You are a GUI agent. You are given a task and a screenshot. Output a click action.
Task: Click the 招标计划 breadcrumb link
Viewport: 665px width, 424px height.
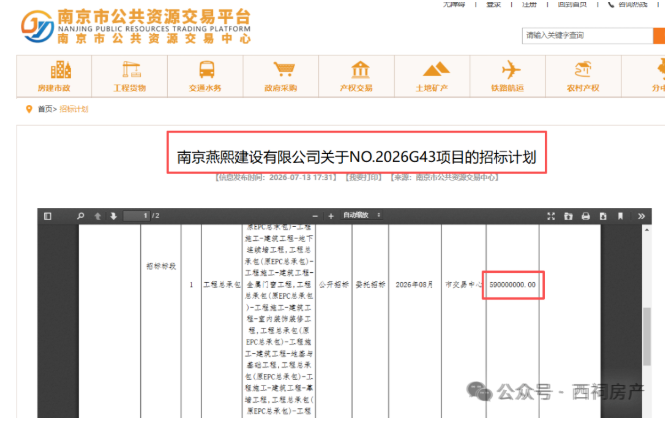(74, 109)
